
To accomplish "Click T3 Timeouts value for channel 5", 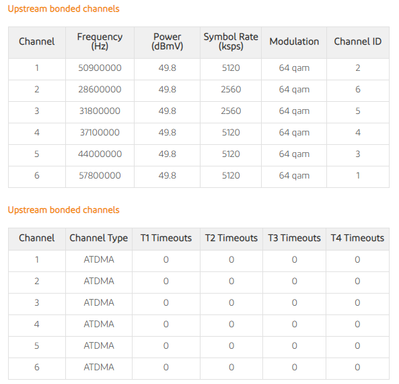I will click(294, 346).
